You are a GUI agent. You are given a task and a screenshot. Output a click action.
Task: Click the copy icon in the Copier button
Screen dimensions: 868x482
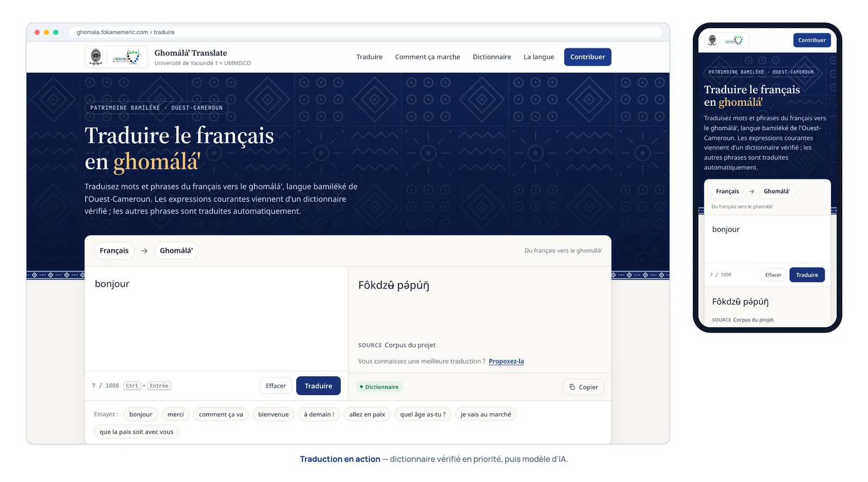coord(572,387)
